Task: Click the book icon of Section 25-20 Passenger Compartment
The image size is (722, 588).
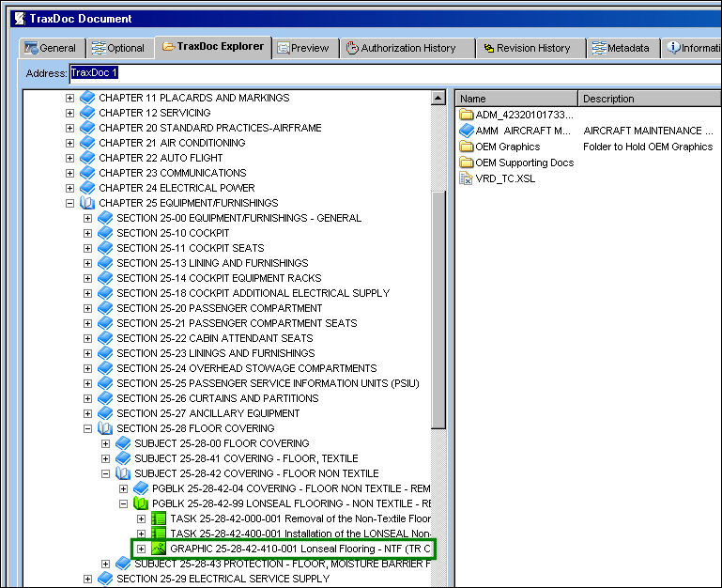Action: (x=105, y=308)
